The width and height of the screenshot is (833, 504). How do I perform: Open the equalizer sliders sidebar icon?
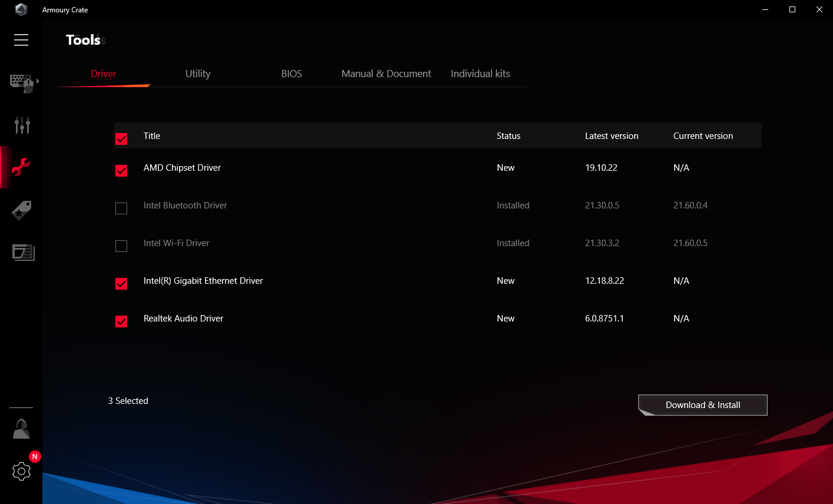pos(22,125)
